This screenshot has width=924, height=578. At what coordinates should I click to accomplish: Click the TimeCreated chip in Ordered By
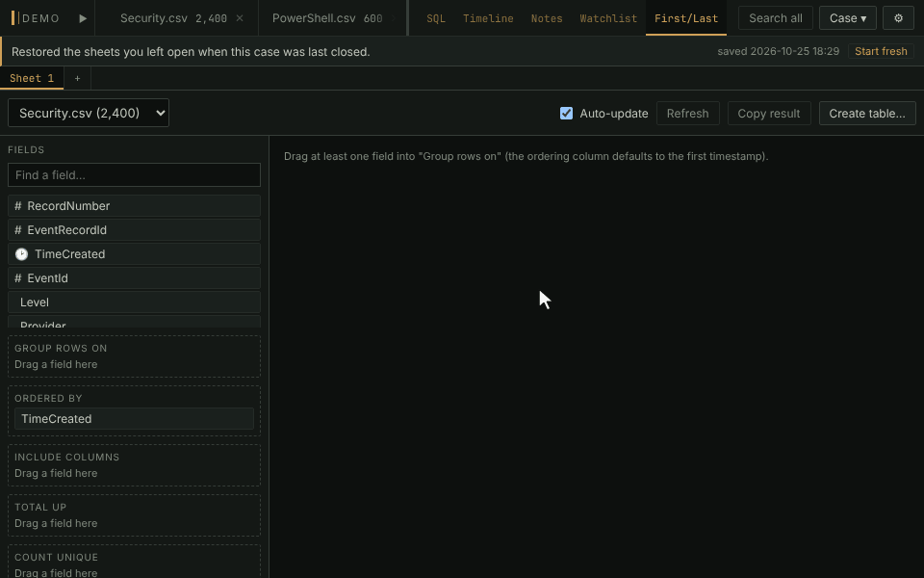135,419
